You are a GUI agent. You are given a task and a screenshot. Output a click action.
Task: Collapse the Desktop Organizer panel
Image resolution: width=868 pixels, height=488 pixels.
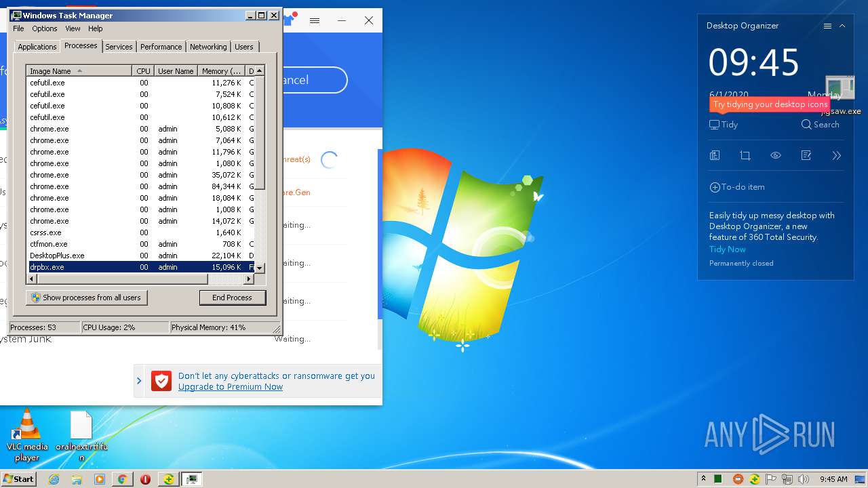point(842,26)
